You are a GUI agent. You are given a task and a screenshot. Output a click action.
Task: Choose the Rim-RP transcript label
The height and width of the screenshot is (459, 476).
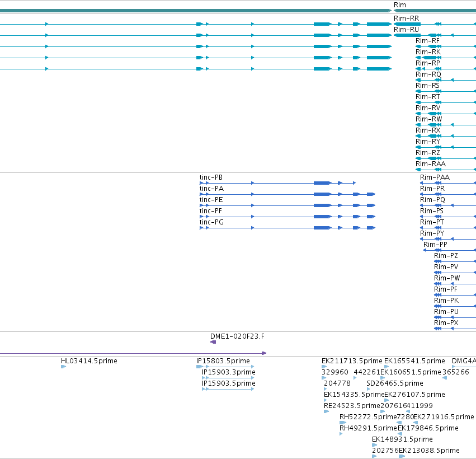(427, 63)
